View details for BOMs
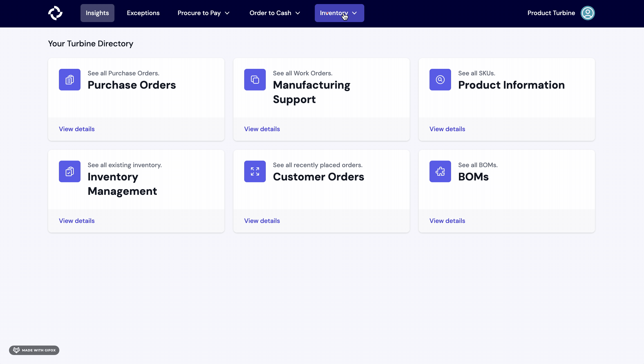This screenshot has width=644, height=364. (447, 221)
